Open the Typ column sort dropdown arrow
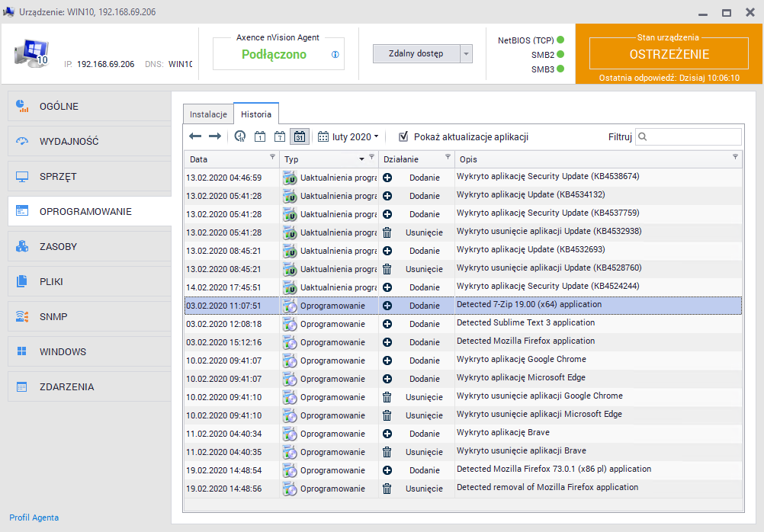This screenshot has height=532, width=764. click(x=361, y=159)
